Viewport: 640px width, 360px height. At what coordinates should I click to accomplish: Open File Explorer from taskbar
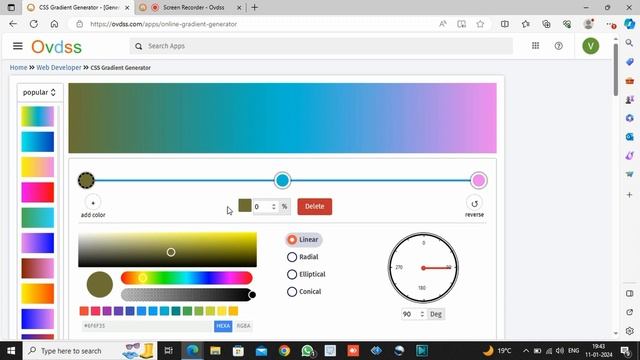[x=215, y=351]
